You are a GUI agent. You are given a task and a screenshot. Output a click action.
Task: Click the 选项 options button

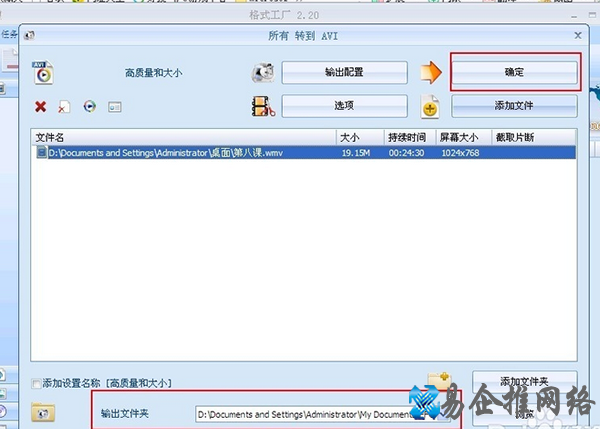tap(344, 106)
